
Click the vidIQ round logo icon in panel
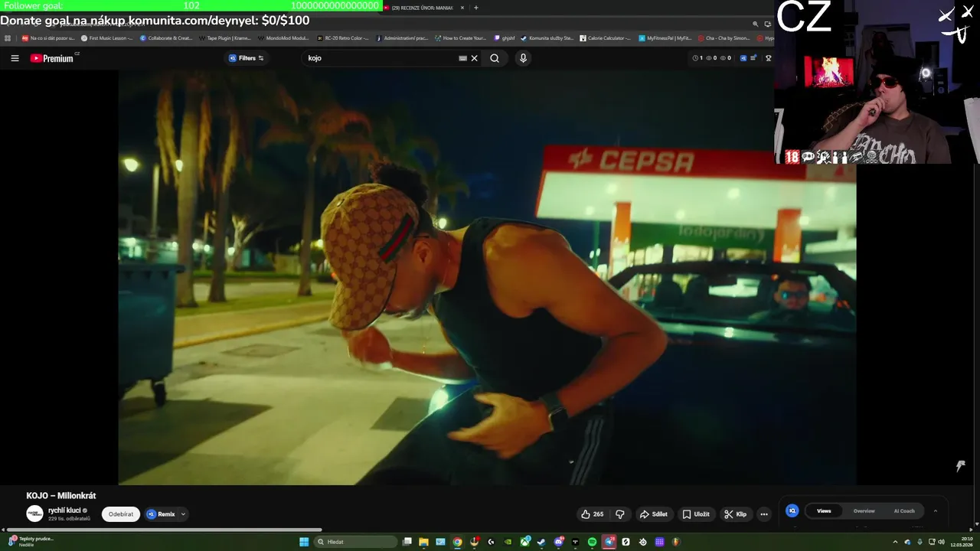click(x=792, y=510)
